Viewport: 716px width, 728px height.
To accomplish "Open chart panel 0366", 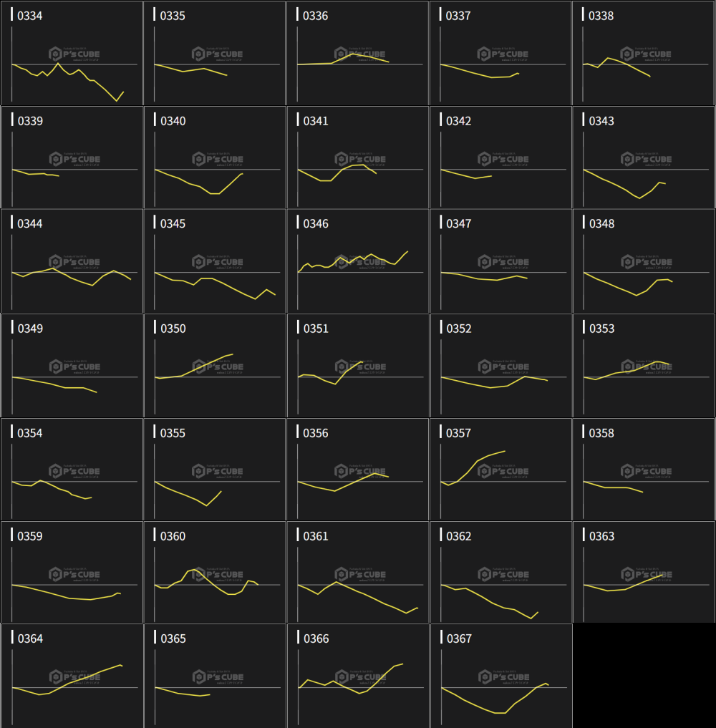I will pos(357,676).
